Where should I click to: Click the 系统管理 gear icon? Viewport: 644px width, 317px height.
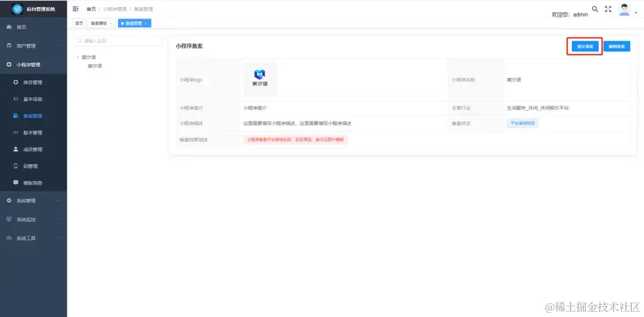coord(9,200)
